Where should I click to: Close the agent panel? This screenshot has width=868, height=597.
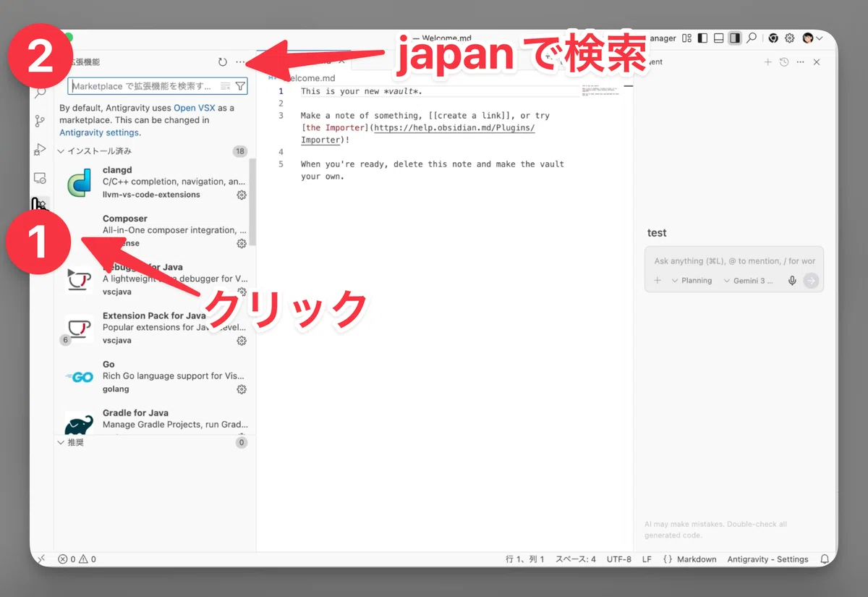(x=817, y=62)
